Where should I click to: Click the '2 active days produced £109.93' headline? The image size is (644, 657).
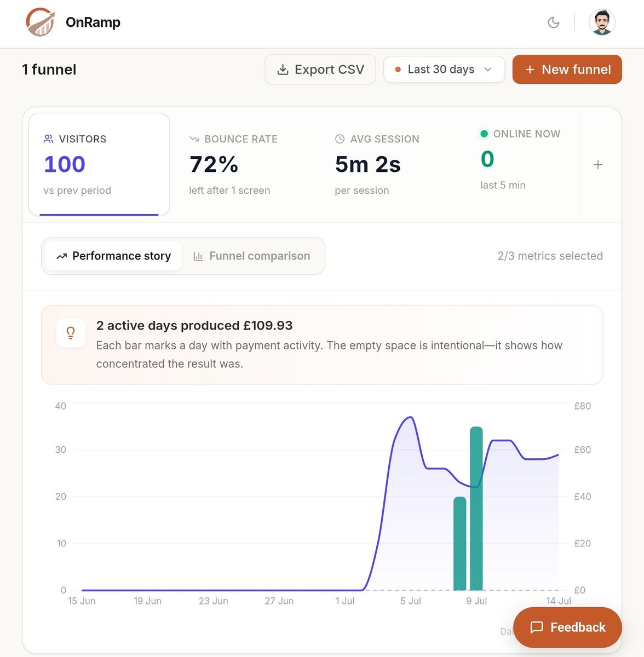point(194,326)
